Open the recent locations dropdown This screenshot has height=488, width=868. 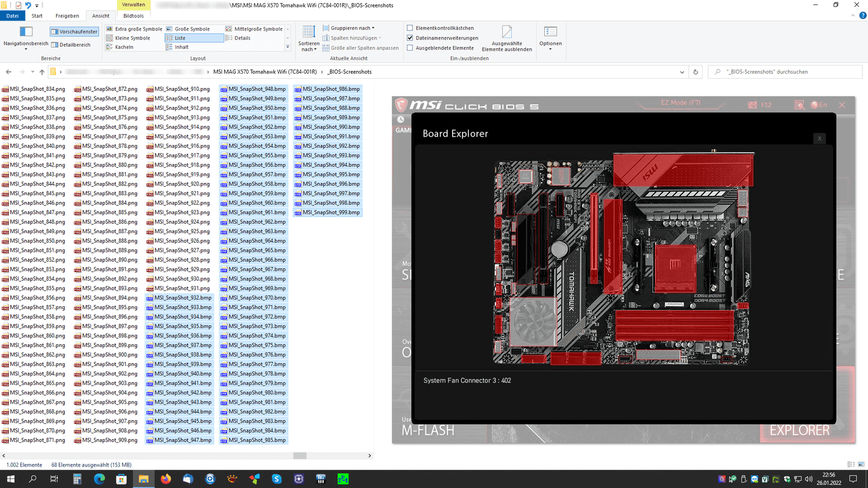(x=32, y=72)
